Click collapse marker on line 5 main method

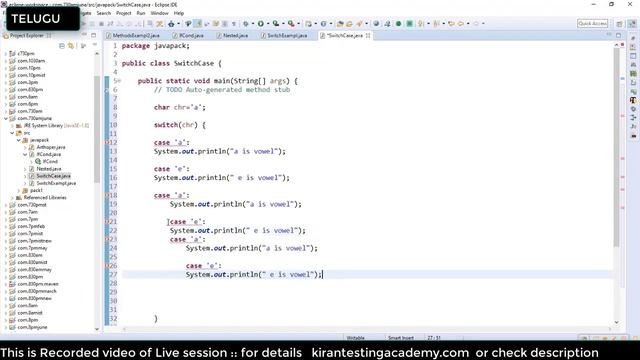tap(120, 81)
